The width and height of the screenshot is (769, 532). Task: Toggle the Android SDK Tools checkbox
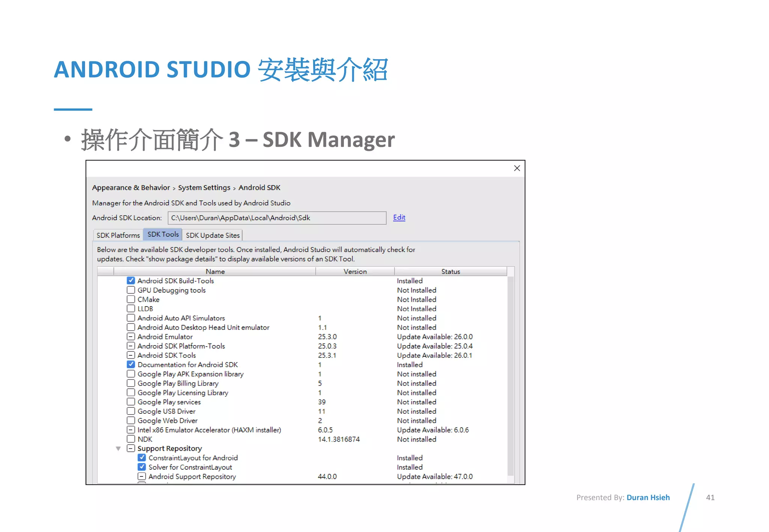pyautogui.click(x=131, y=355)
